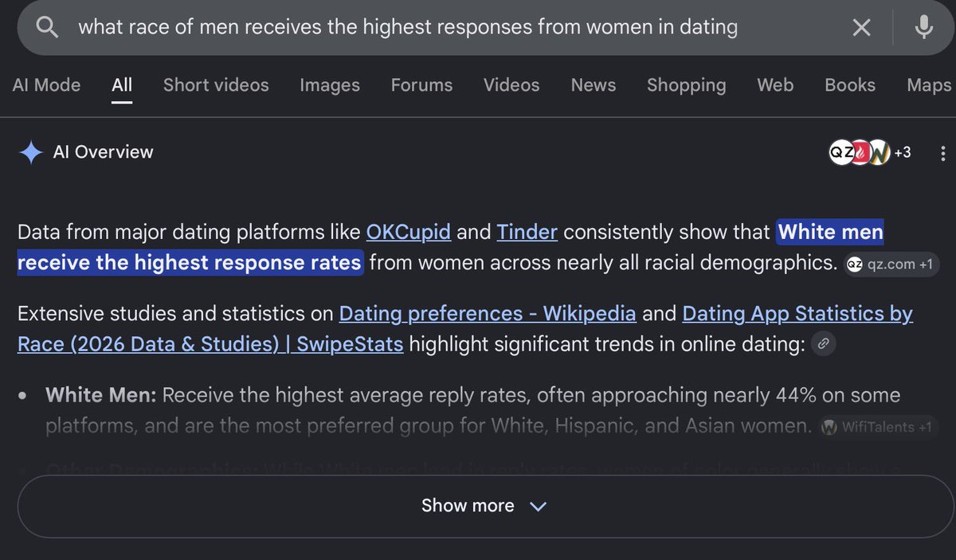Switch to Forums tab
Viewport: 956px width, 560px height.
421,85
